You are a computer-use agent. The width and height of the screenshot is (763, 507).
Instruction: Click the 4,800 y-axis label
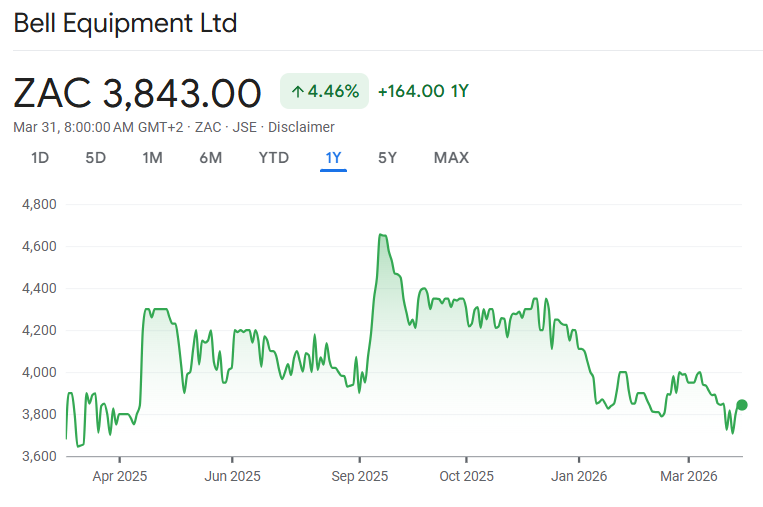coord(38,204)
